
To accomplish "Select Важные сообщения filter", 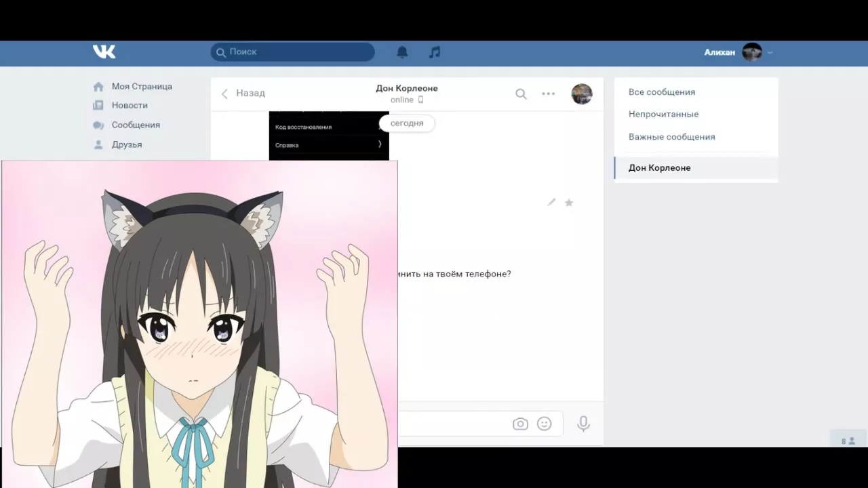I will pyautogui.click(x=671, y=136).
